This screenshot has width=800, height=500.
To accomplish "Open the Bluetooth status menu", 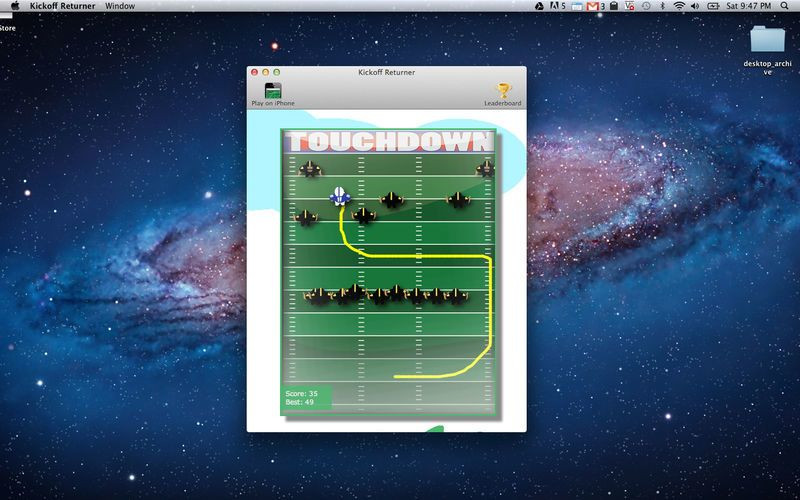I will pyautogui.click(x=663, y=6).
